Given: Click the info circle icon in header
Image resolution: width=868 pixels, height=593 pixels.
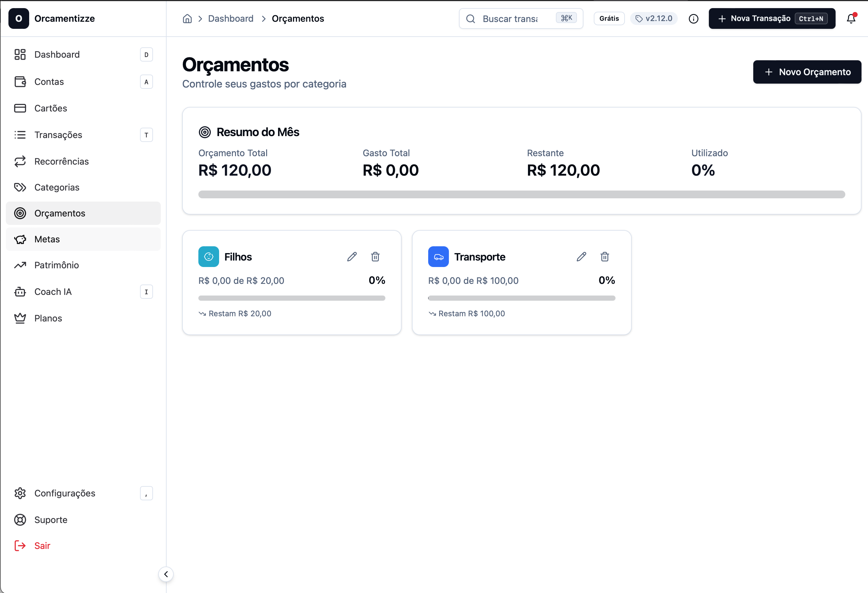Looking at the screenshot, I should tap(693, 19).
